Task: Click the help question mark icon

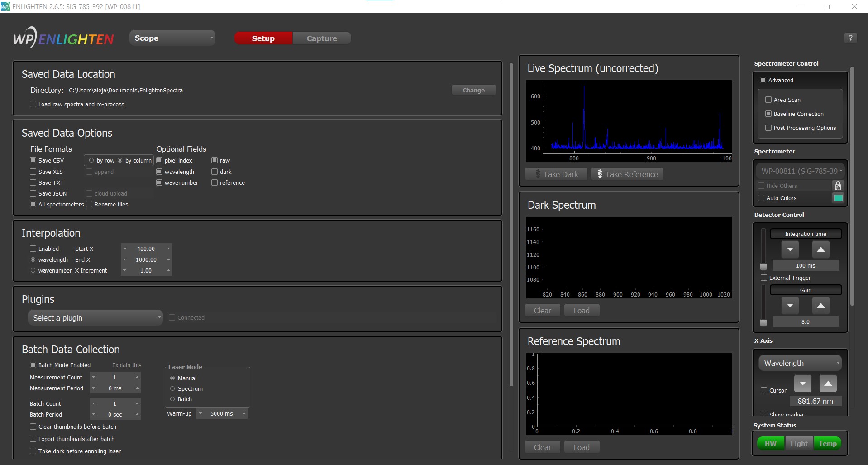Action: [x=850, y=38]
